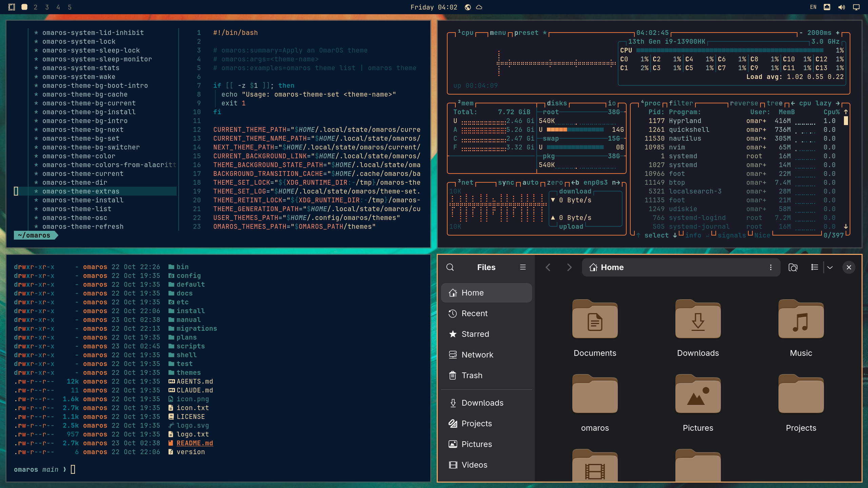Open the search in Files window
This screenshot has width=868, height=488.
pyautogui.click(x=450, y=267)
